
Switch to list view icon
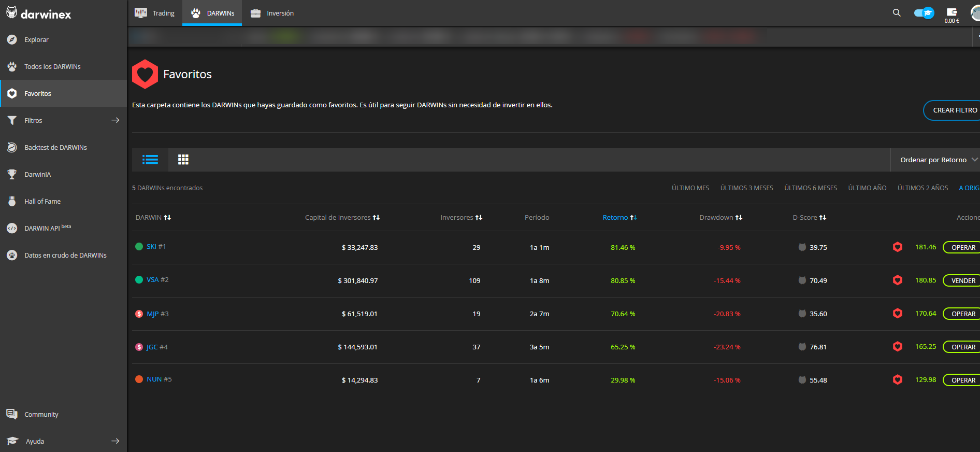click(150, 160)
